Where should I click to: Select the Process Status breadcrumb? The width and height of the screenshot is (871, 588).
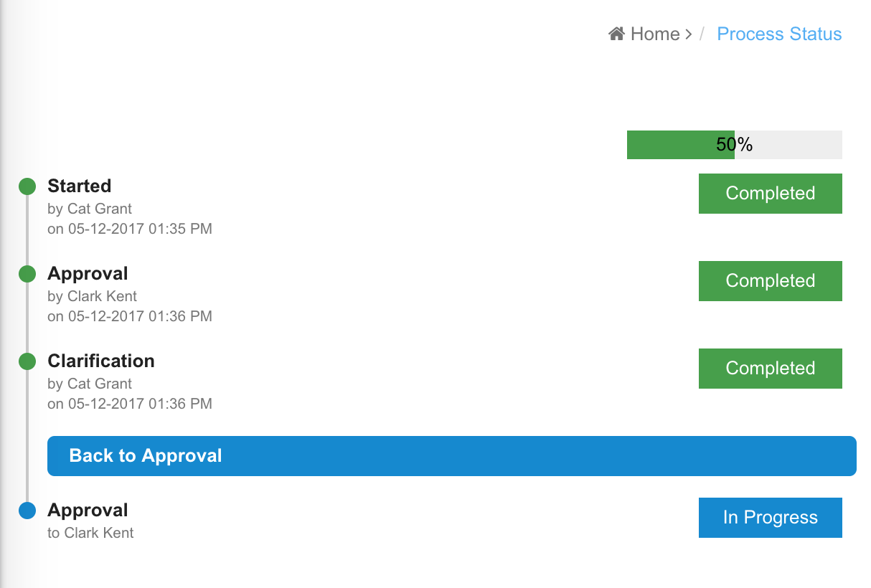click(779, 34)
